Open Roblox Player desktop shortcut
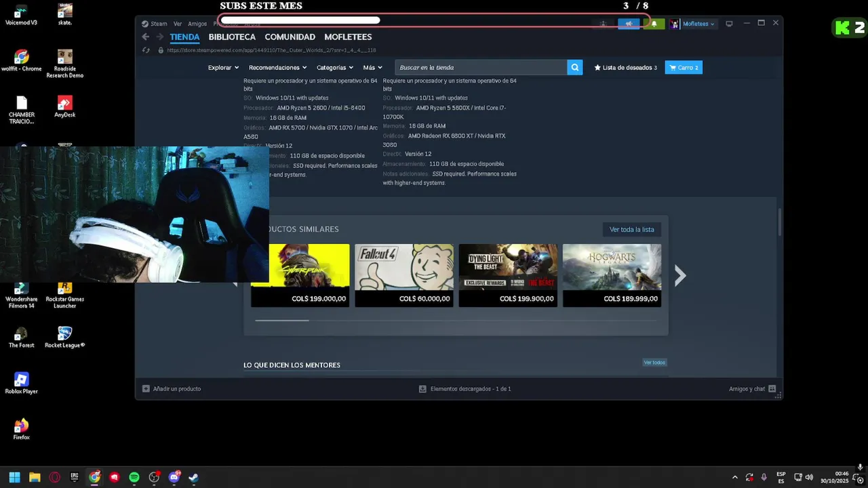 tap(21, 384)
